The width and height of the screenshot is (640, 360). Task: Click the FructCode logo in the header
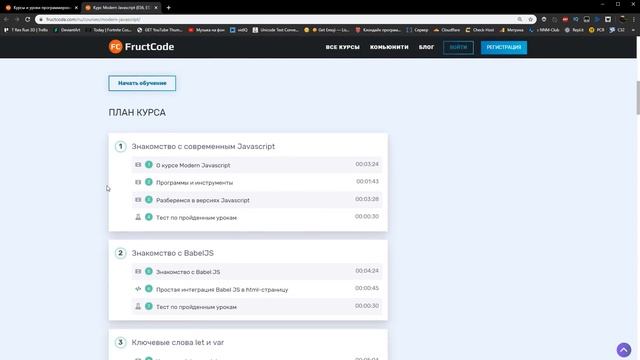coord(141,47)
